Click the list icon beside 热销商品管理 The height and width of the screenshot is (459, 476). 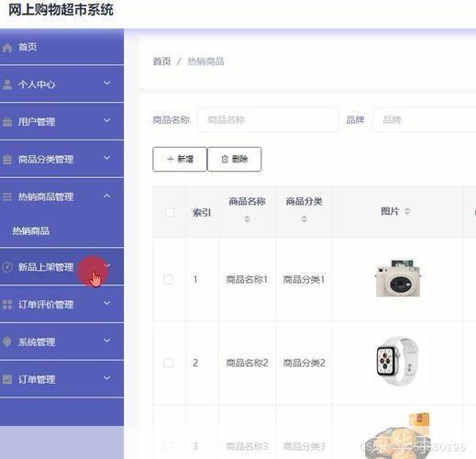coord(7,196)
